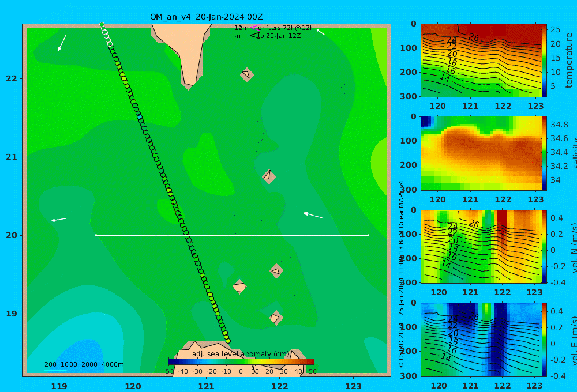577x392 pixels.
Task: Click the vel. E colorbar scale
Action: [x=545, y=340]
